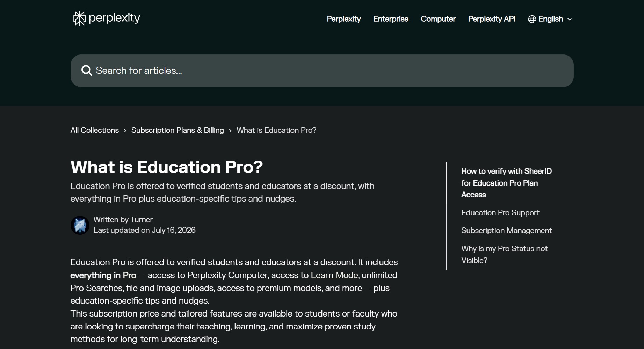The image size is (644, 349).
Task: Open the Enterprise nav link
Action: tap(391, 19)
